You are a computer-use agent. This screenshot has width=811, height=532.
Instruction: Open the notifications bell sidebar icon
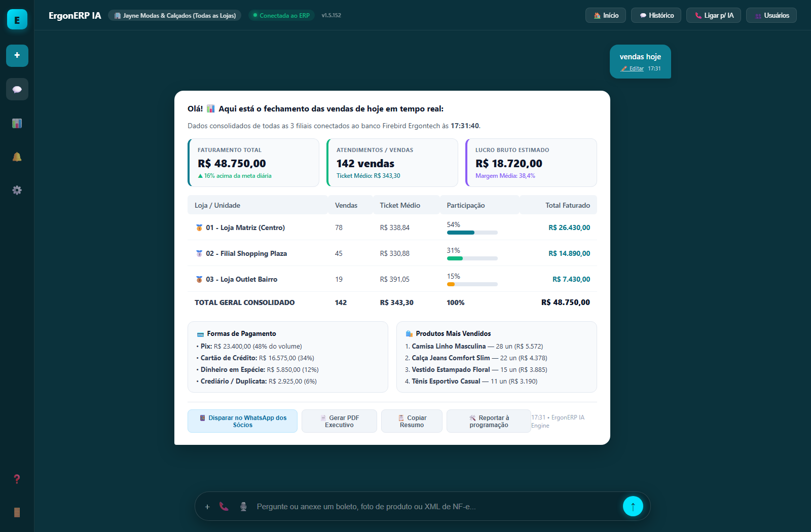point(17,157)
